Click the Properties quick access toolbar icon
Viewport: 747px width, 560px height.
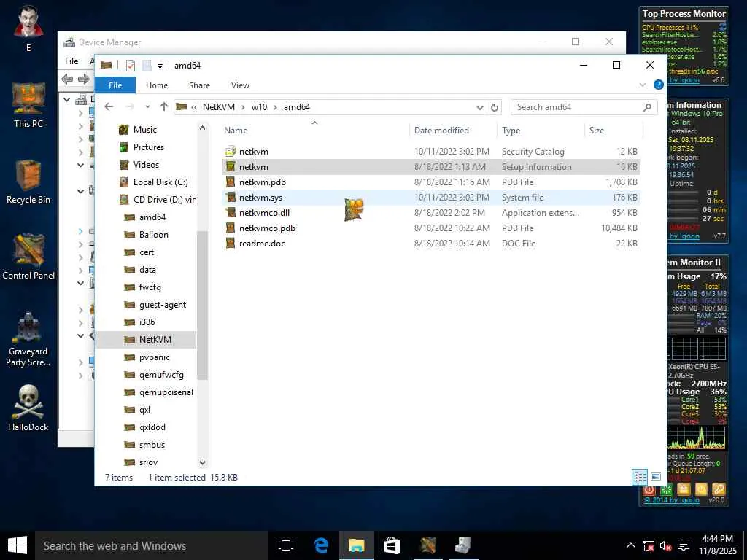pyautogui.click(x=130, y=65)
